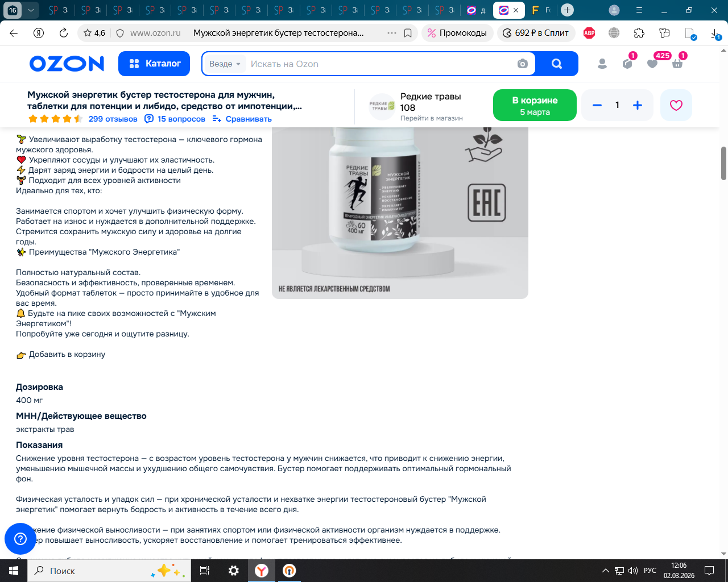
Task: Click the blue magnifier search button
Action: [557, 64]
